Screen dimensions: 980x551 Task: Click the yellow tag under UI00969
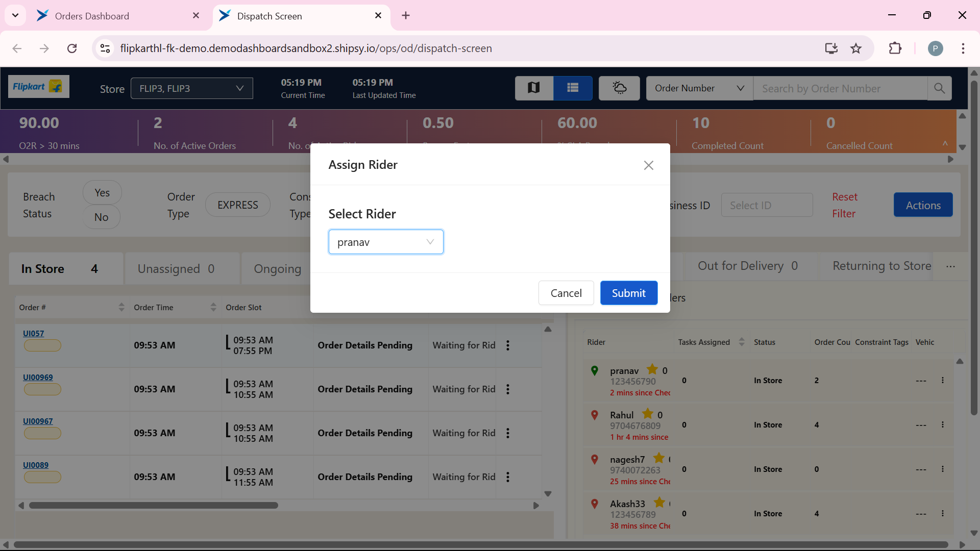click(x=42, y=389)
